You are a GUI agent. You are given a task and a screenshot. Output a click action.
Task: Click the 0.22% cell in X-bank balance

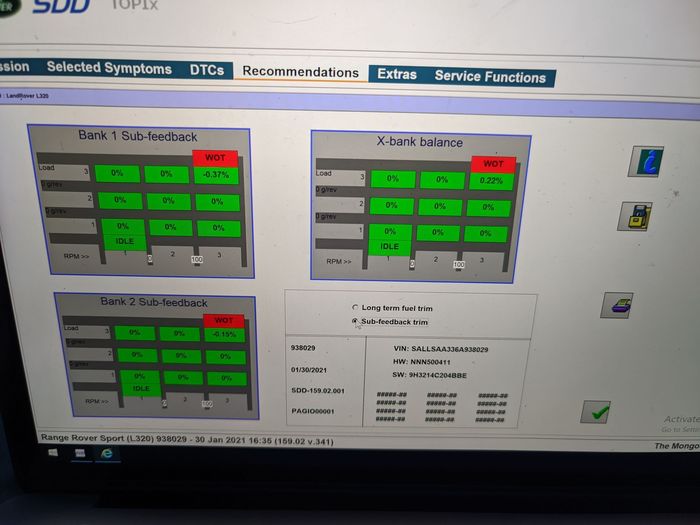click(x=491, y=181)
